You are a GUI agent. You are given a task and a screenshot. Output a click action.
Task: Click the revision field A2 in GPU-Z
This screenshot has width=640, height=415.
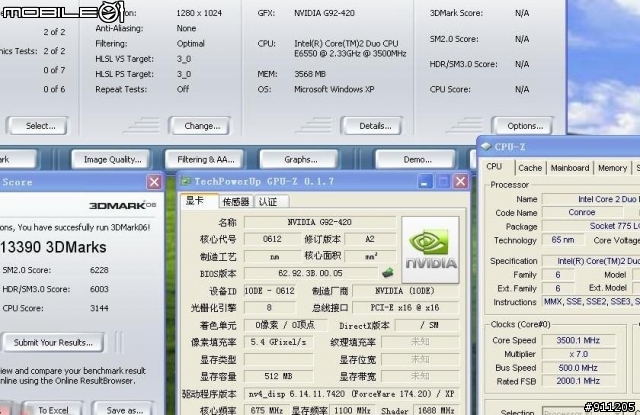click(370, 239)
